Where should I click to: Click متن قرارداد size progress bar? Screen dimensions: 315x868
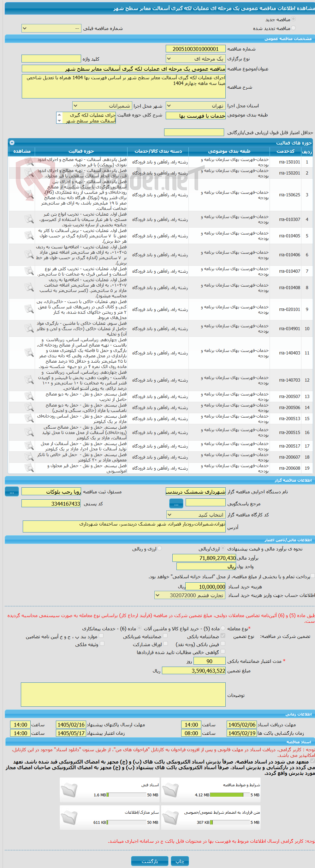pos(229,823)
